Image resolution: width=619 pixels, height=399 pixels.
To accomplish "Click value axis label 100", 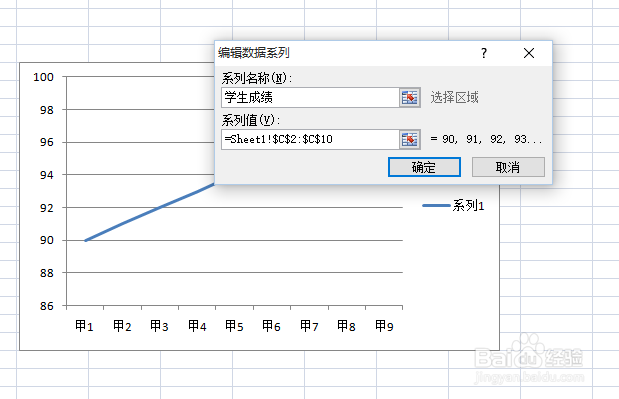I will point(43,77).
